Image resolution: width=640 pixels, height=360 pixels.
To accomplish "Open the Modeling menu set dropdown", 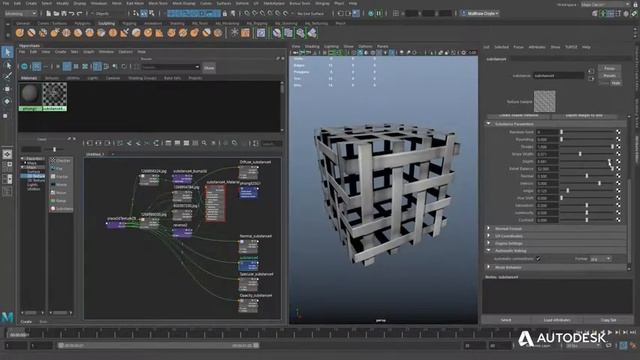I will point(20,13).
